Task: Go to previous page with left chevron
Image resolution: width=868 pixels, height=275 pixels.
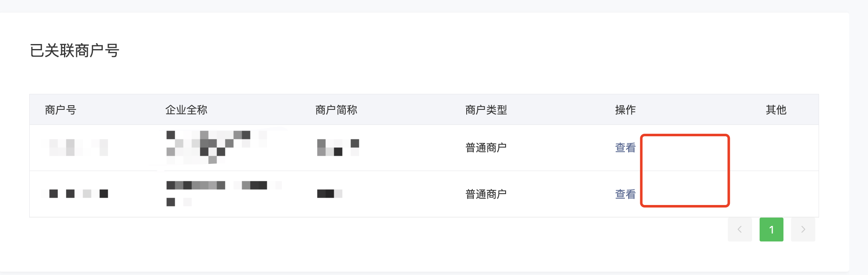Action: [740, 229]
